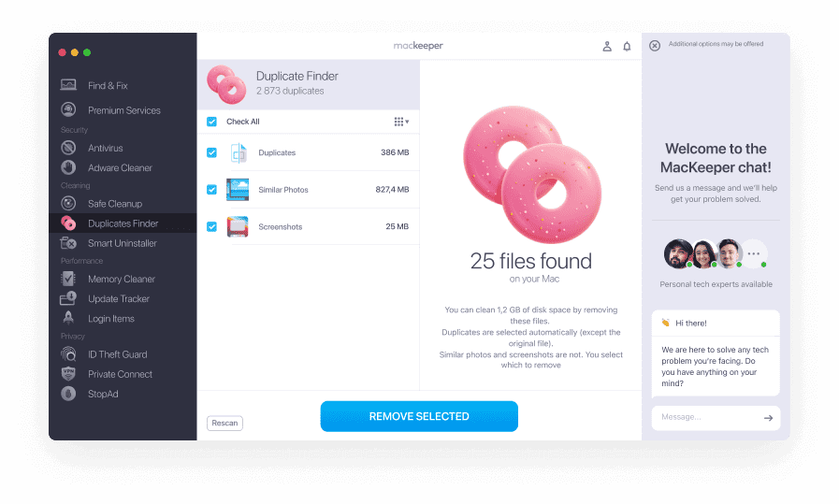Click the REMOVE SELECTED button
Screen dimensions: 839x504
click(x=419, y=416)
